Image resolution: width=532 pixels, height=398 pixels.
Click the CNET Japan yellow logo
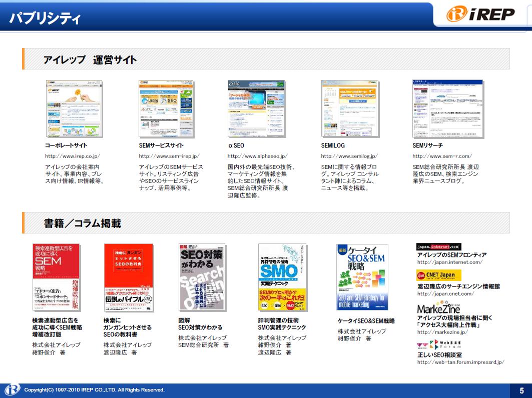click(439, 275)
